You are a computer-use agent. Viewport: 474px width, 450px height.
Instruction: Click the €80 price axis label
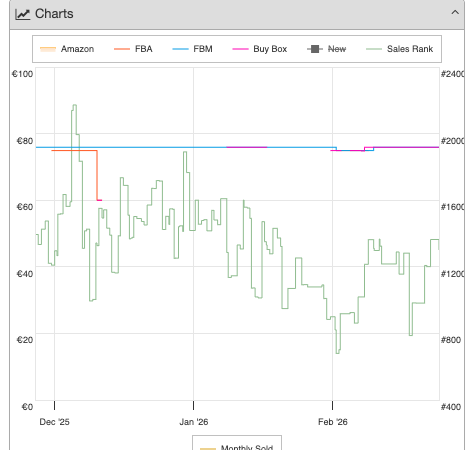tap(25, 141)
